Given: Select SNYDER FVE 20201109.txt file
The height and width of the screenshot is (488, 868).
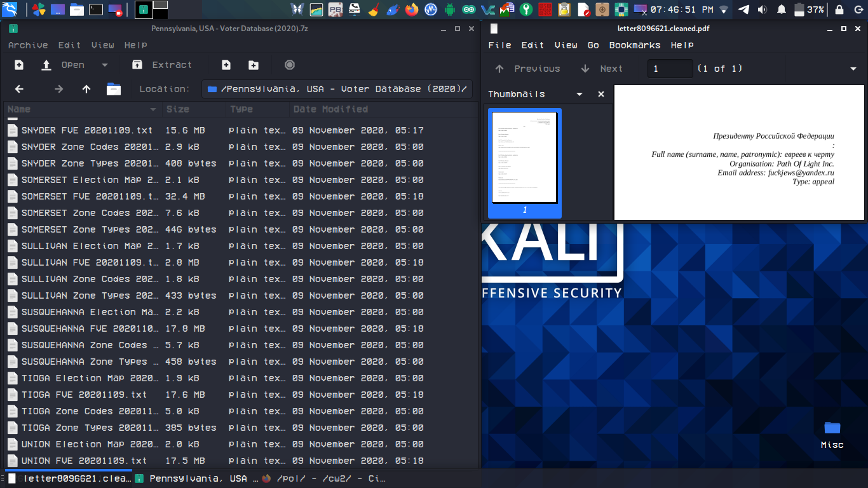Looking at the screenshot, I should 240,130.
